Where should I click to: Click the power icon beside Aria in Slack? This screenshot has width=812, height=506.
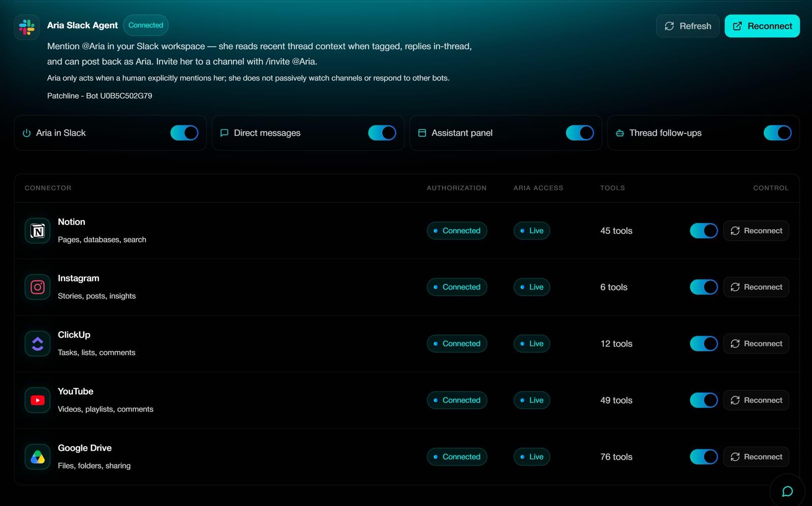click(27, 133)
